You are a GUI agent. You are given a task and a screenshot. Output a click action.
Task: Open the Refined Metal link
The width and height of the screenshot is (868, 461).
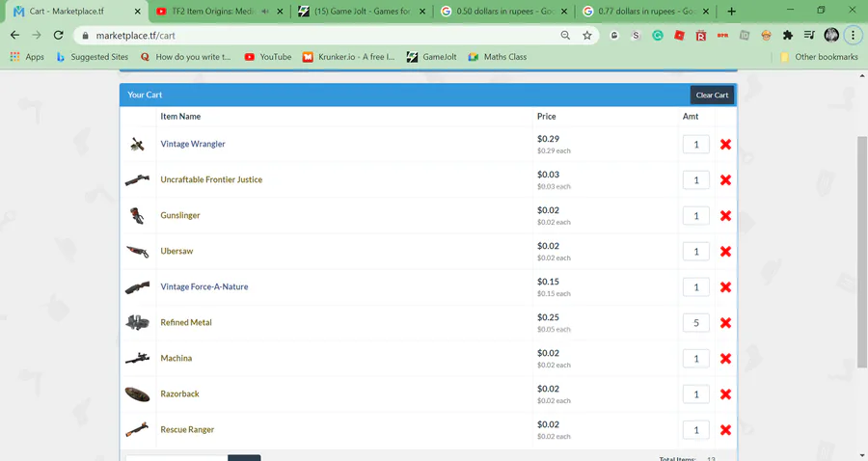click(186, 322)
